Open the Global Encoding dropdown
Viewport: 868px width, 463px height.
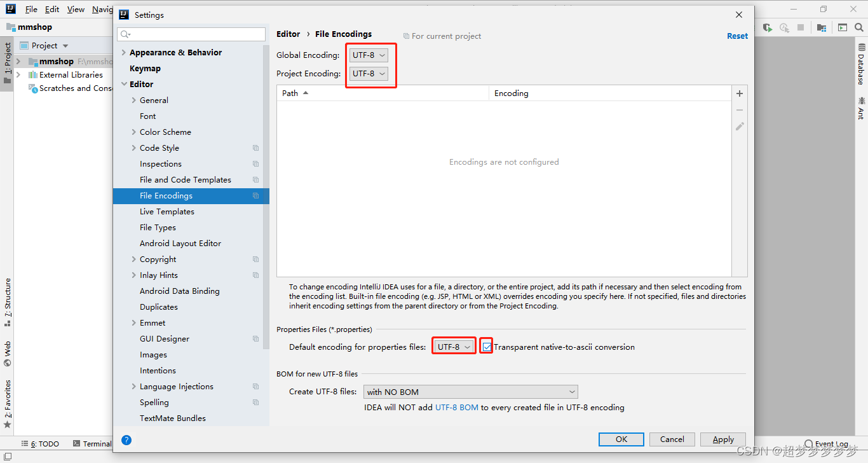(x=369, y=55)
